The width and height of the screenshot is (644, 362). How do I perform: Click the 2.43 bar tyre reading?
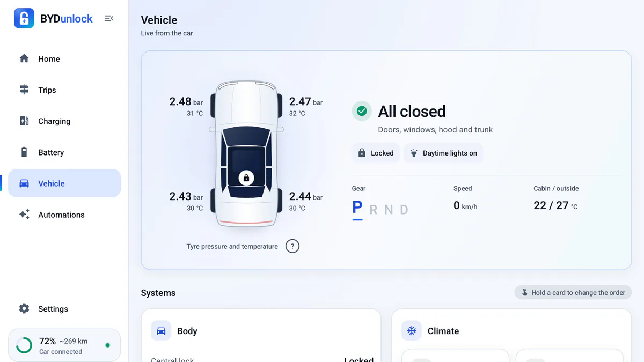[x=186, y=196]
